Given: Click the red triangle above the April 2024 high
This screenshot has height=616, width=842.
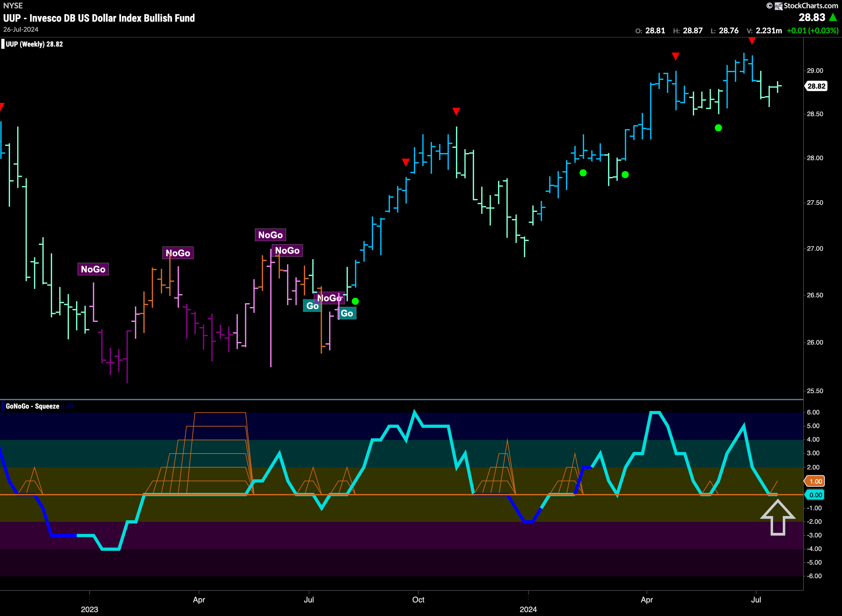Looking at the screenshot, I should (675, 56).
